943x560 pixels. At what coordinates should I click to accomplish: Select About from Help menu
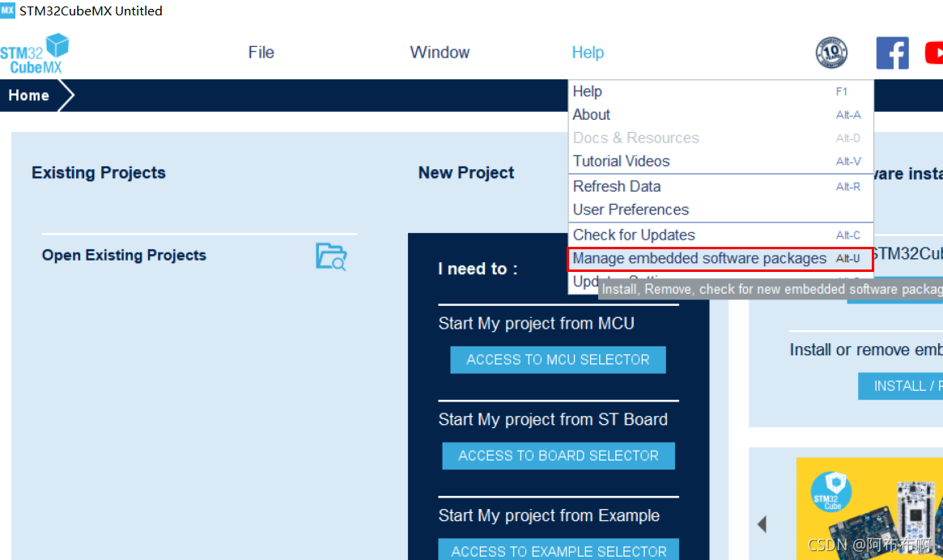(x=720, y=114)
